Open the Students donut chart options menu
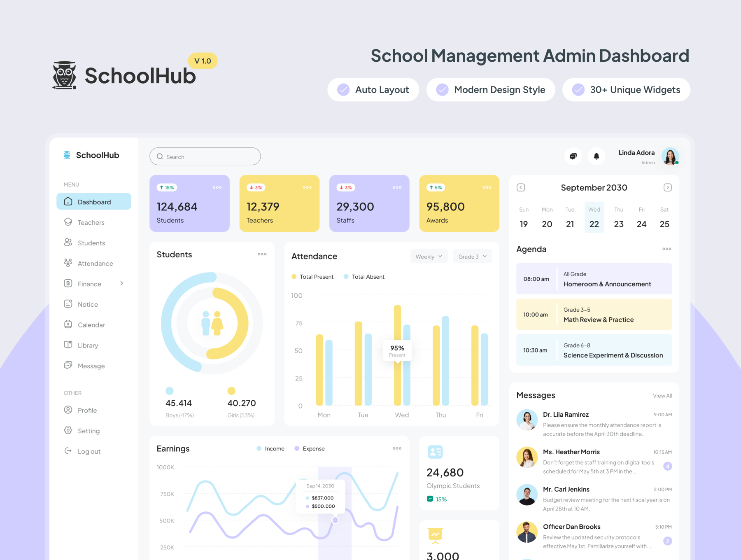This screenshot has width=741, height=560. click(262, 254)
